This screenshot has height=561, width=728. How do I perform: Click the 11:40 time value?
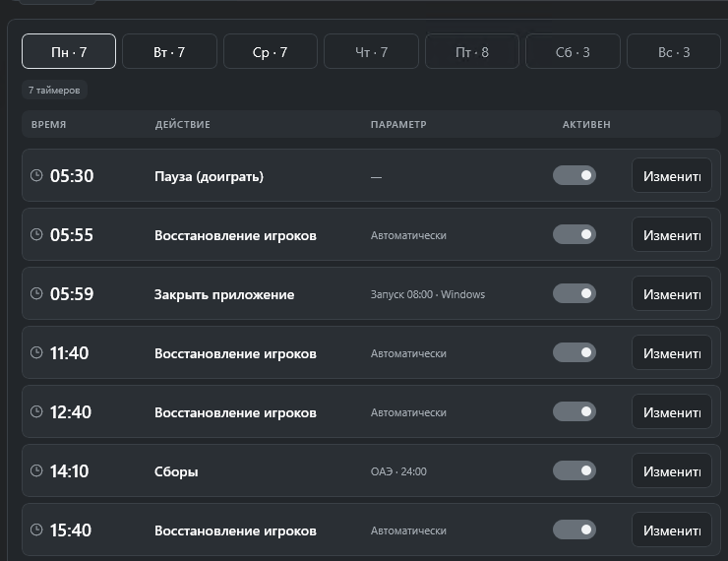click(70, 353)
